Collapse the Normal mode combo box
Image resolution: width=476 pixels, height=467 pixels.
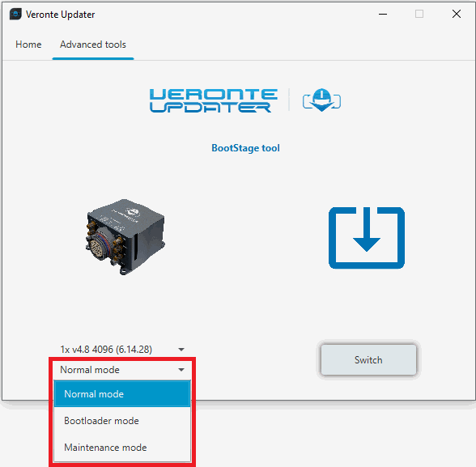122,370
